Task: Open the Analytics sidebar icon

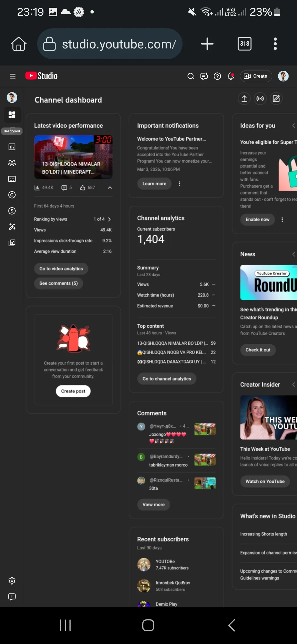Action: coord(12,147)
